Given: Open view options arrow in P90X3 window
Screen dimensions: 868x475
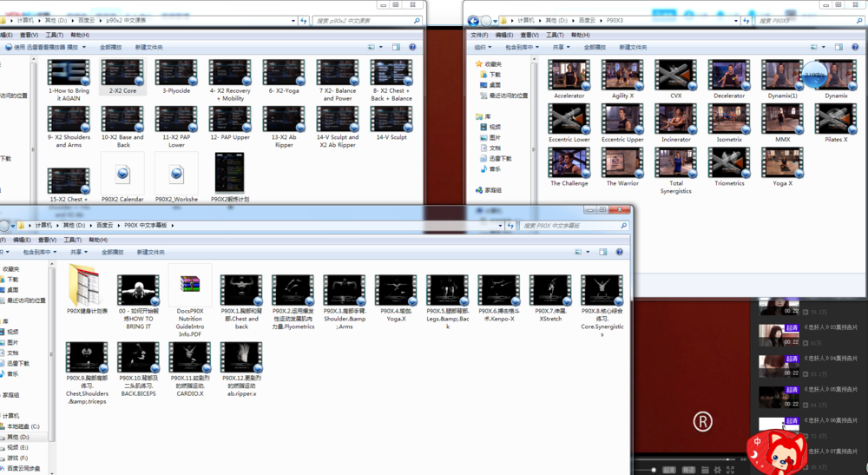Looking at the screenshot, I should click(823, 47).
